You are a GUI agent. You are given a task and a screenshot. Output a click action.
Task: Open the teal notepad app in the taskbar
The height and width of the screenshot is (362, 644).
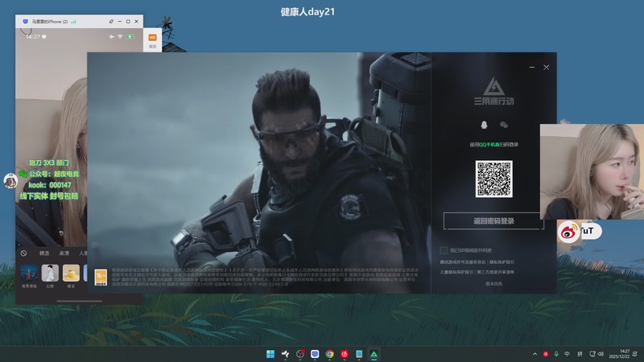pyautogui.click(x=359, y=354)
